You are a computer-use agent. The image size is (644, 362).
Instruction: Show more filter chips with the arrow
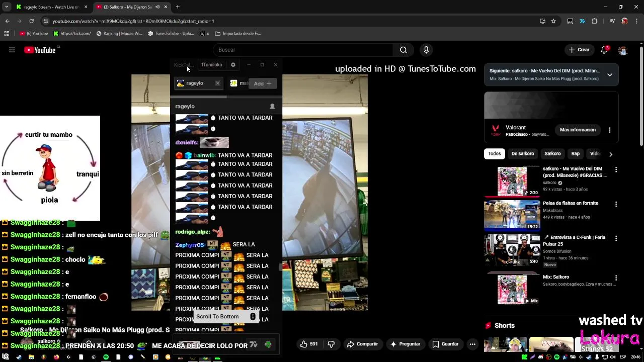click(x=610, y=154)
